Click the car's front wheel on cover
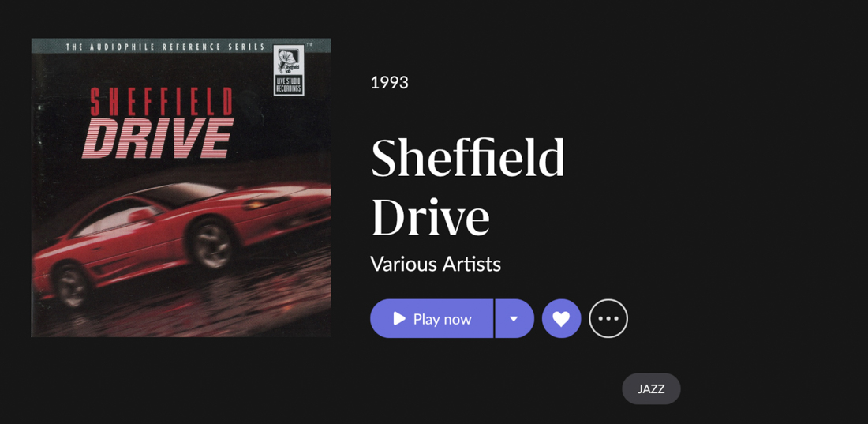 212,246
